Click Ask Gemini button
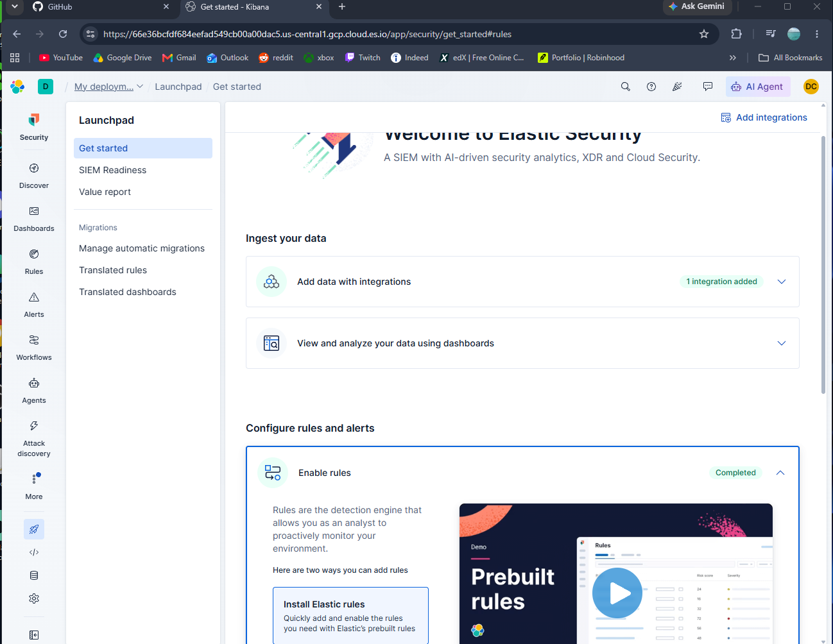The width and height of the screenshot is (833, 644). tap(696, 6)
